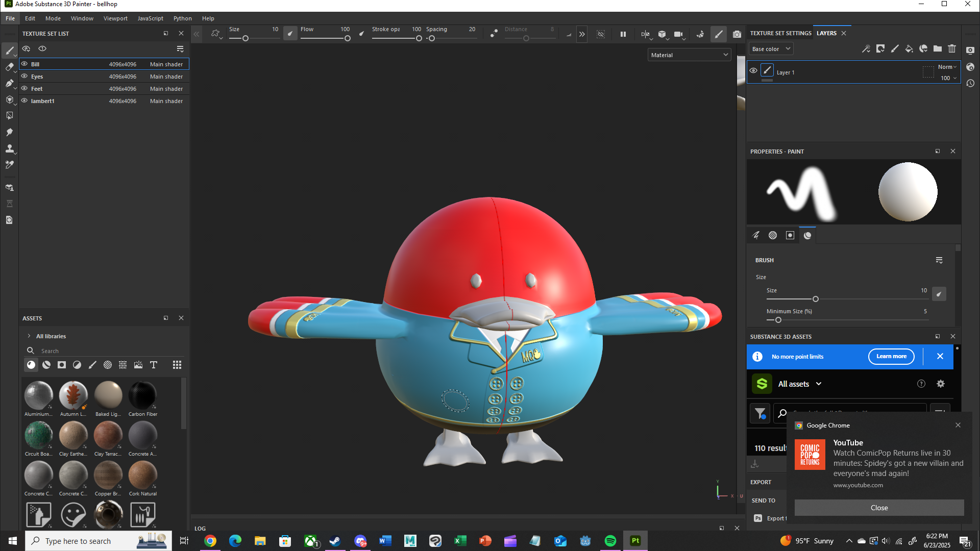Image resolution: width=980 pixels, height=551 pixels.
Task: Add a smart material layer
Action: point(923,49)
